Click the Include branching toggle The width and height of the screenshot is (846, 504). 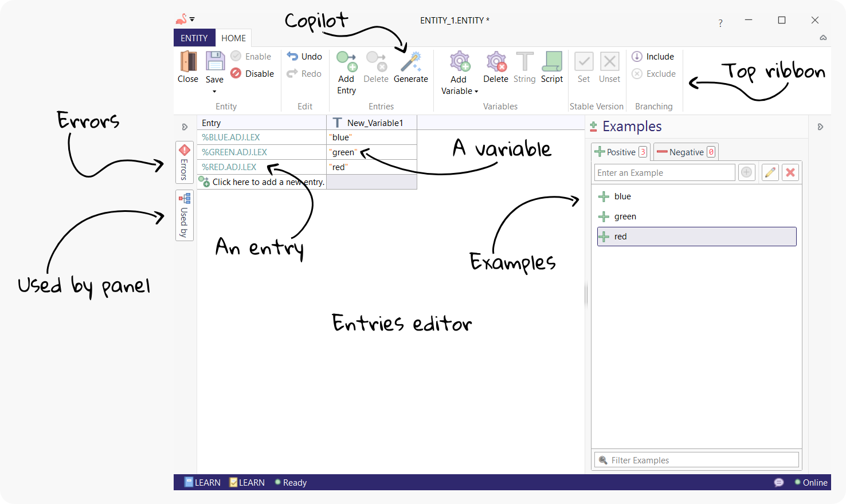(653, 56)
